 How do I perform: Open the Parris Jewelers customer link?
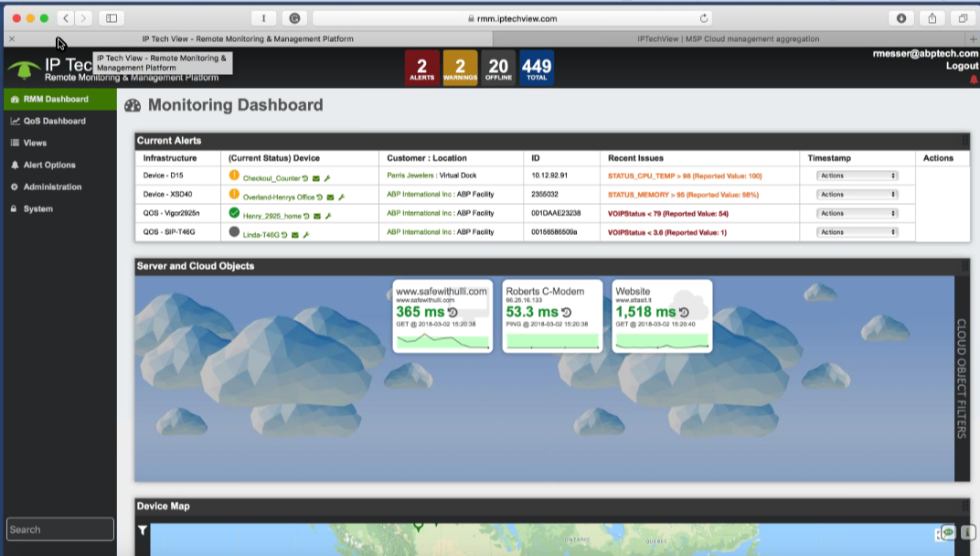pos(410,176)
